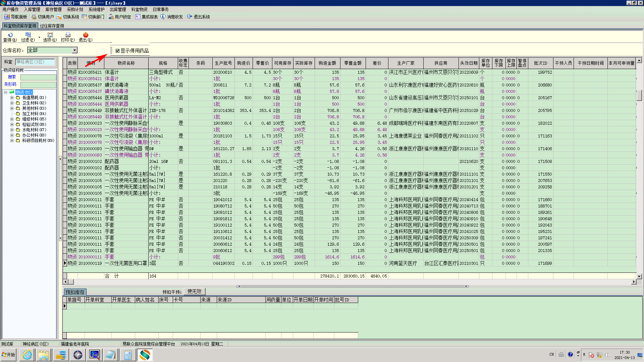
Task: Click the 用户锁定 user lock icon
Action: [120, 17]
